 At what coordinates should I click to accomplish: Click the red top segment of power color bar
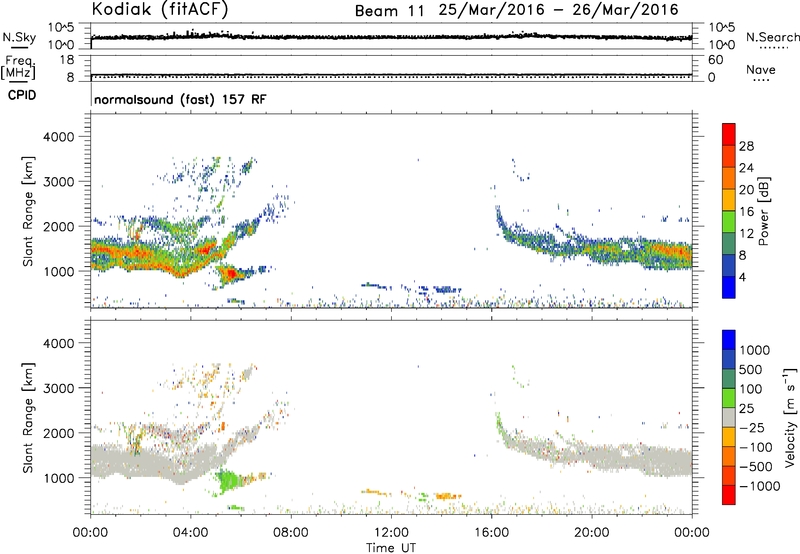coord(729,135)
